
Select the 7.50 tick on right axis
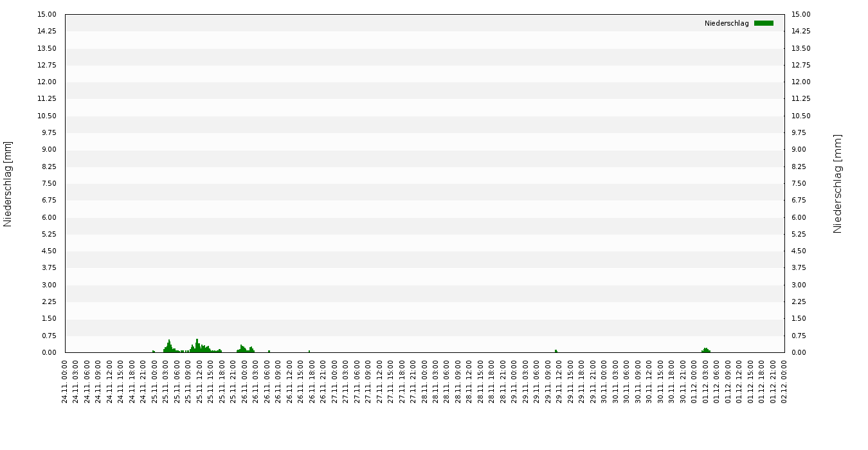coord(801,184)
